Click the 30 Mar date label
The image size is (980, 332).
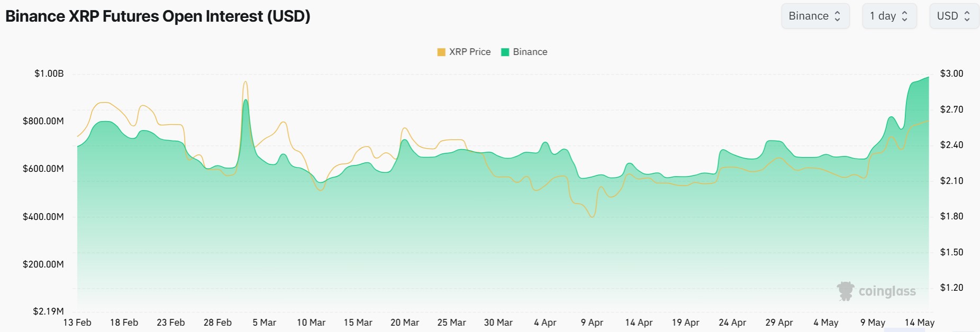pos(498,322)
